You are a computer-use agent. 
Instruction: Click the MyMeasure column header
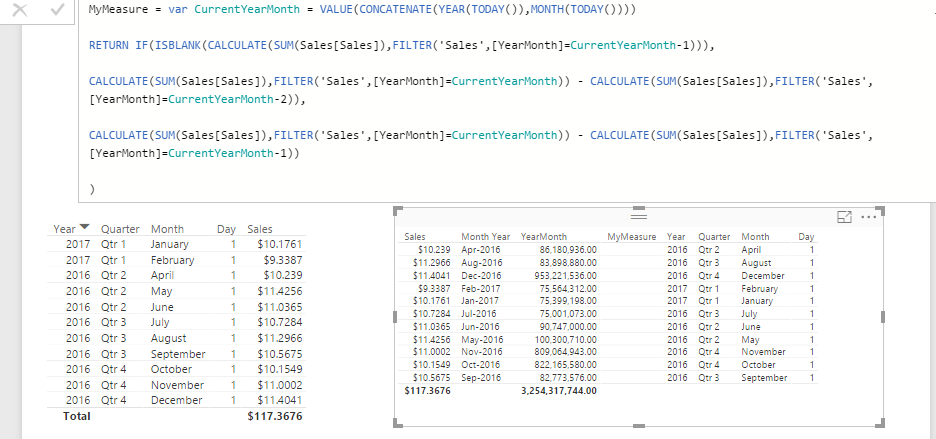[x=632, y=237]
